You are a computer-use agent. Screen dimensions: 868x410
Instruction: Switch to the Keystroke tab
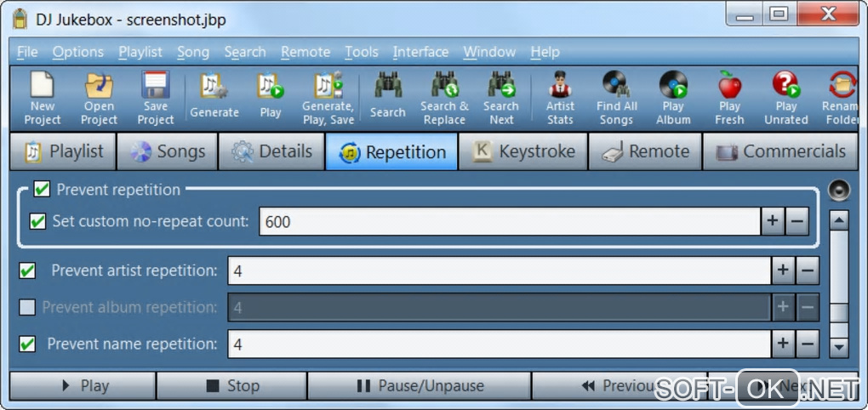pyautogui.click(x=523, y=151)
